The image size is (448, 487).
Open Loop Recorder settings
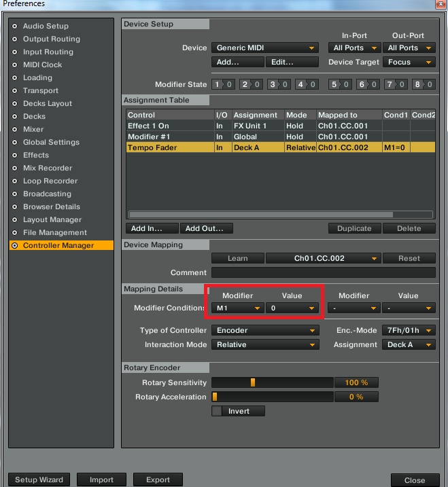50,181
